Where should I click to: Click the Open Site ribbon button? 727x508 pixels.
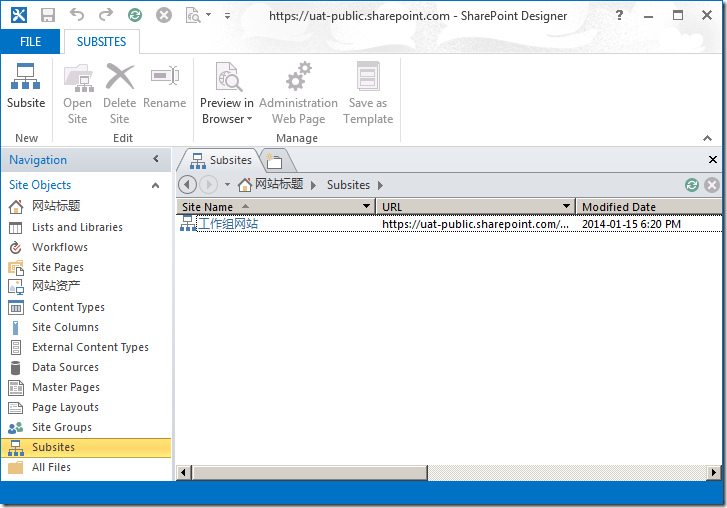click(x=77, y=94)
